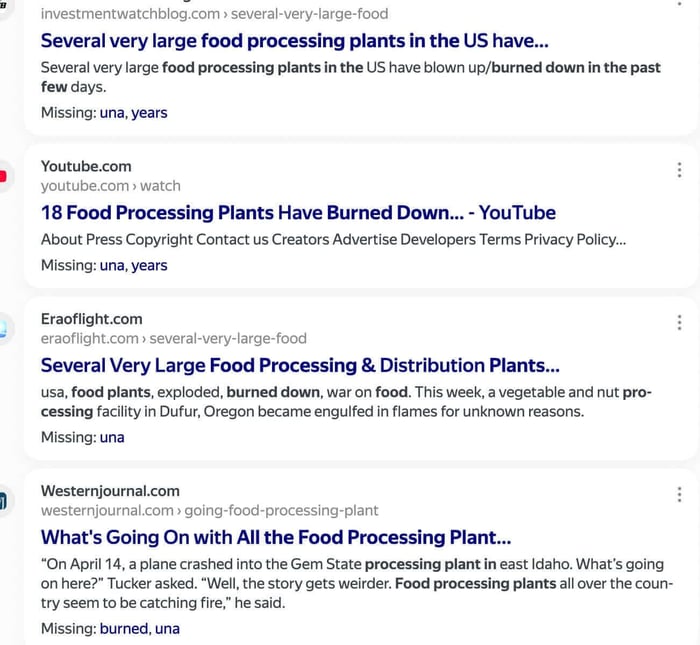
Task: Click the youtube.com › watch URL
Action: 110,186
